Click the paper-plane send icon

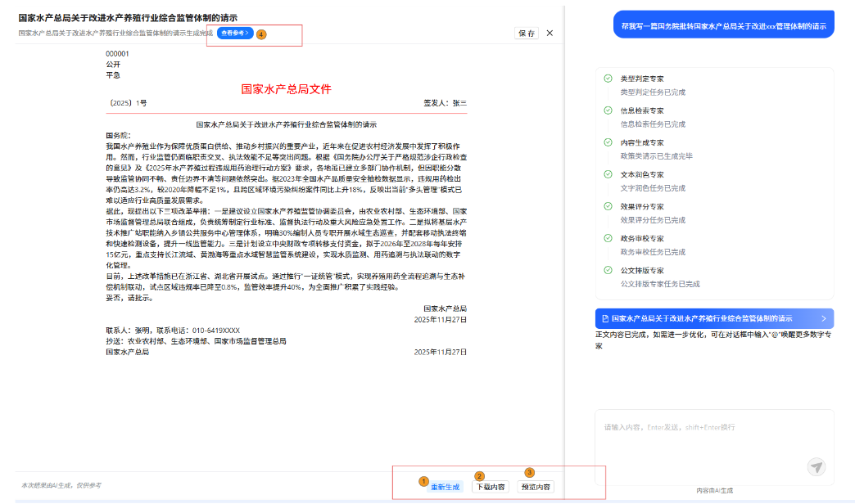click(x=816, y=466)
